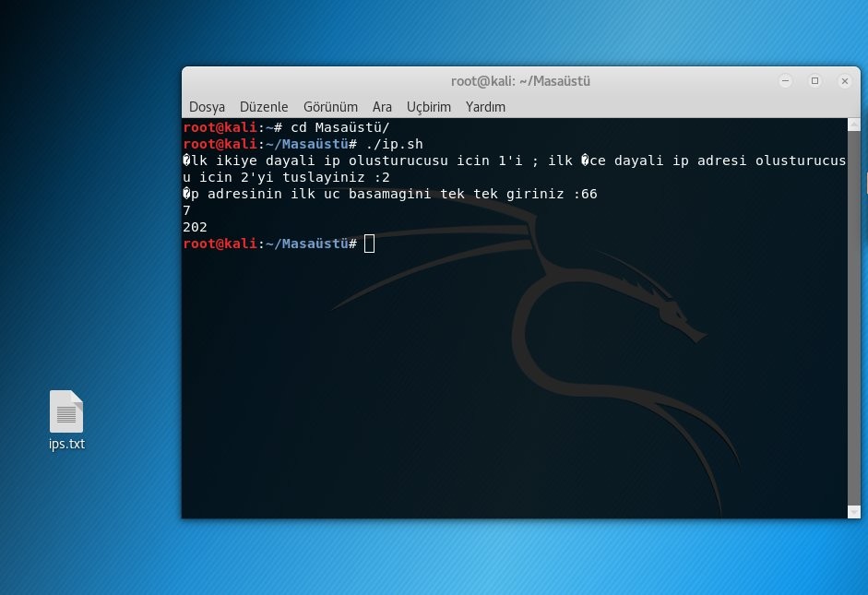Open the Uçbirim menu

(428, 107)
